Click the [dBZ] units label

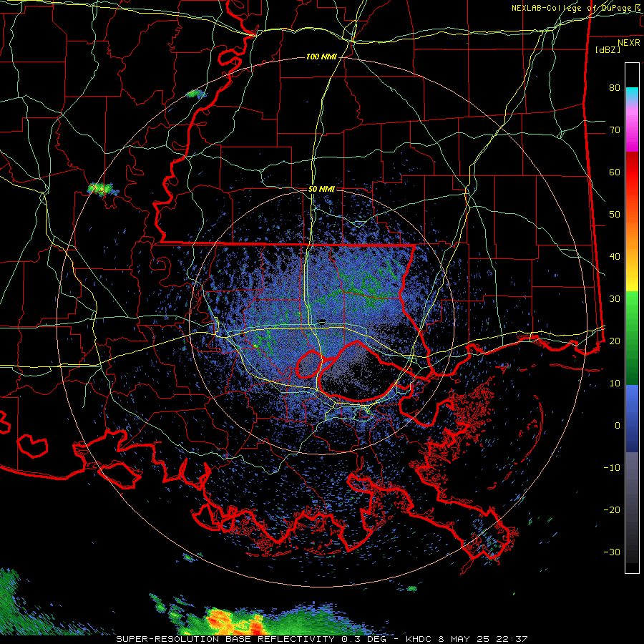click(x=608, y=49)
